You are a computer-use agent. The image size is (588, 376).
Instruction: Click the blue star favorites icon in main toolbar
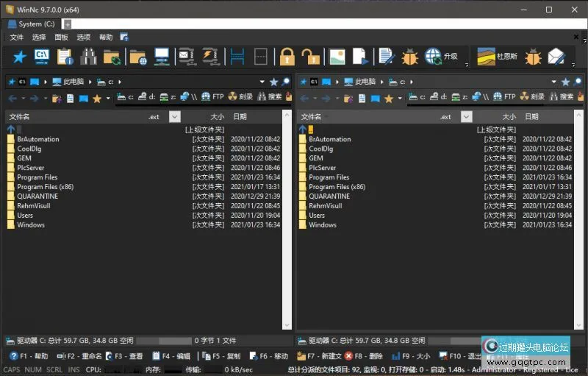19,57
